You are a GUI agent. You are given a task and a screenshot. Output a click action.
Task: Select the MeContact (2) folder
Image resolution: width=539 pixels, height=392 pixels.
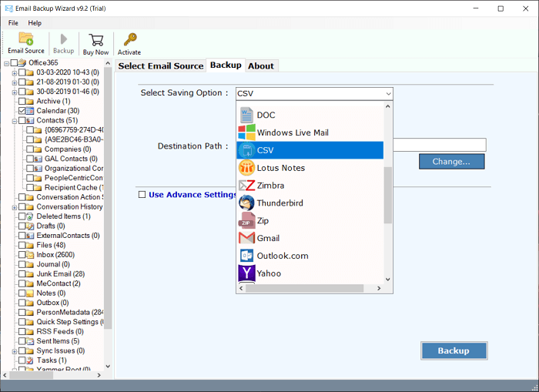[x=59, y=283]
